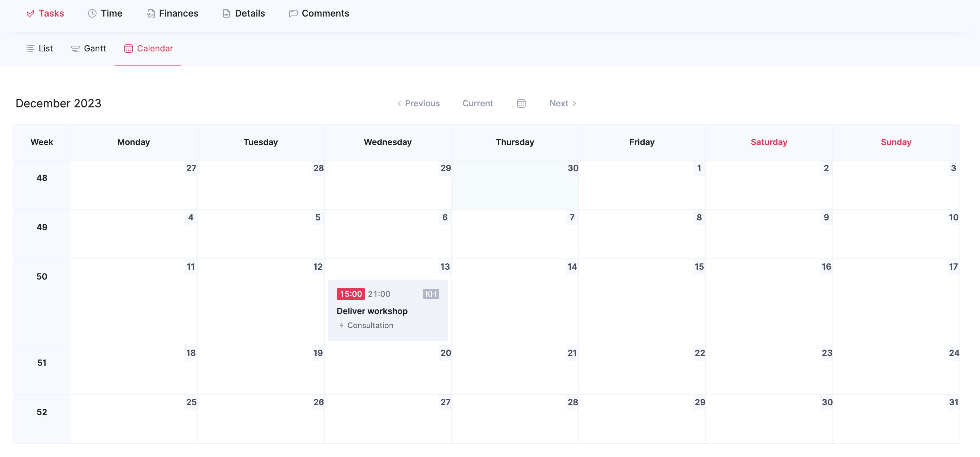Image resolution: width=980 pixels, height=457 pixels.
Task: Select day 4 on Monday
Action: [134, 234]
